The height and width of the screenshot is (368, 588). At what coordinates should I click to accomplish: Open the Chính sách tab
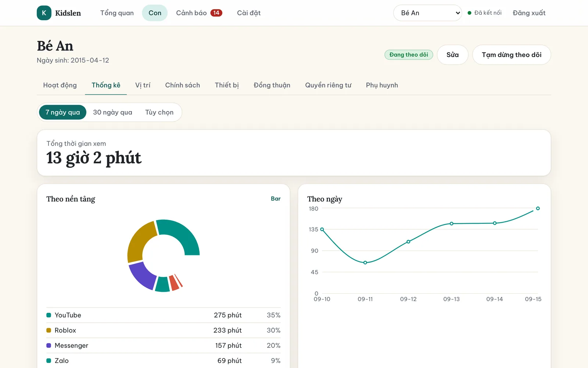[x=183, y=85]
